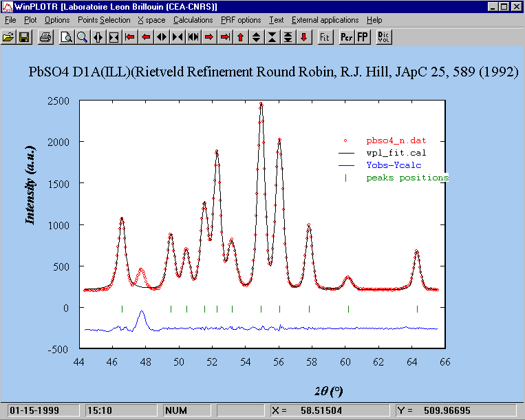
Task: Expand the Calculations menu
Action: 193,20
